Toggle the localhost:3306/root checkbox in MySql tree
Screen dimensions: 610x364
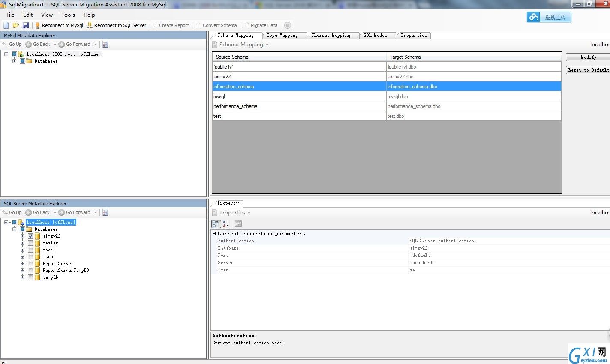(x=14, y=54)
